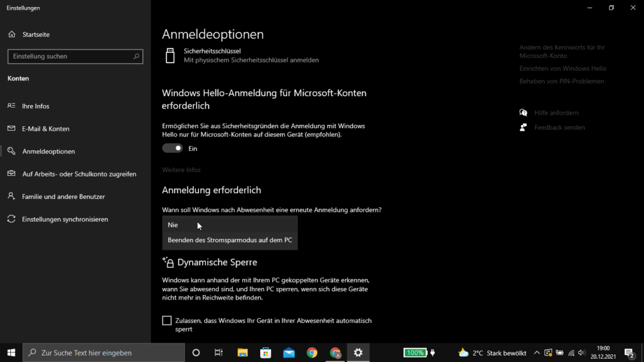Click the briefcase icon for Arbeits- oder Schulkonto
The image size is (644, 362).
click(12, 173)
